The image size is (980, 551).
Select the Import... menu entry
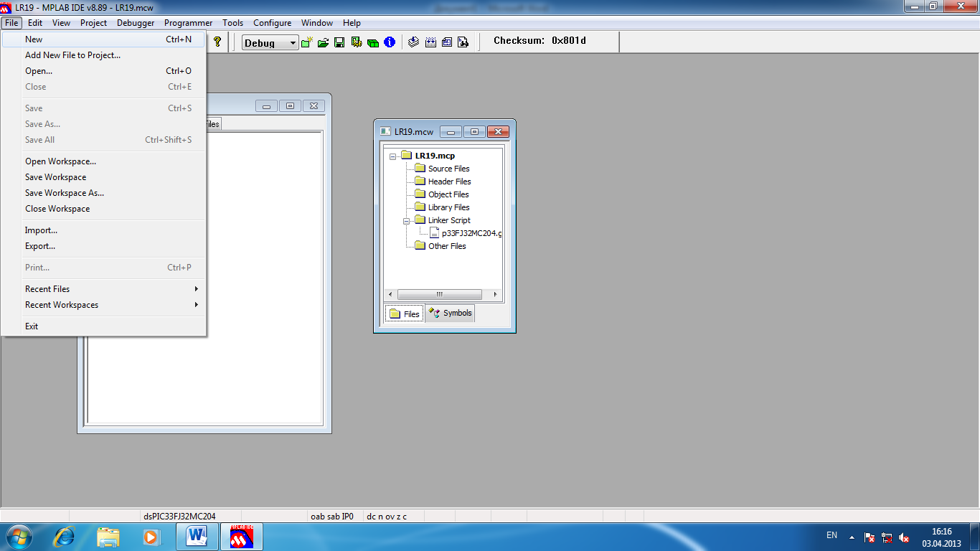pyautogui.click(x=103, y=230)
